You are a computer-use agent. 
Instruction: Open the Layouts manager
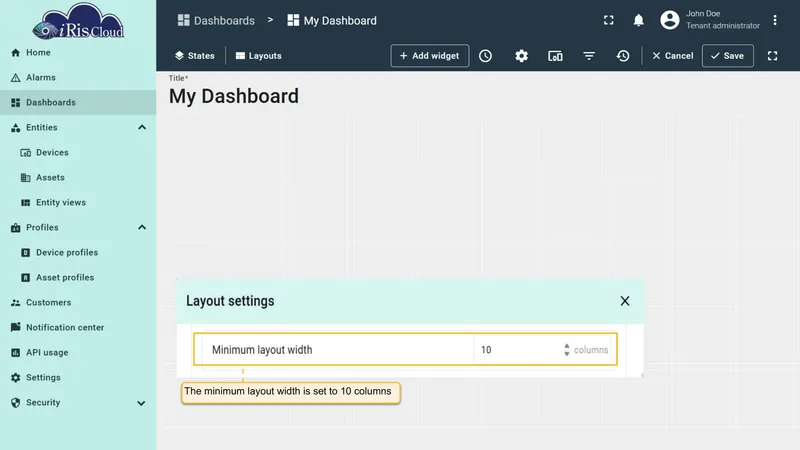[x=259, y=56]
